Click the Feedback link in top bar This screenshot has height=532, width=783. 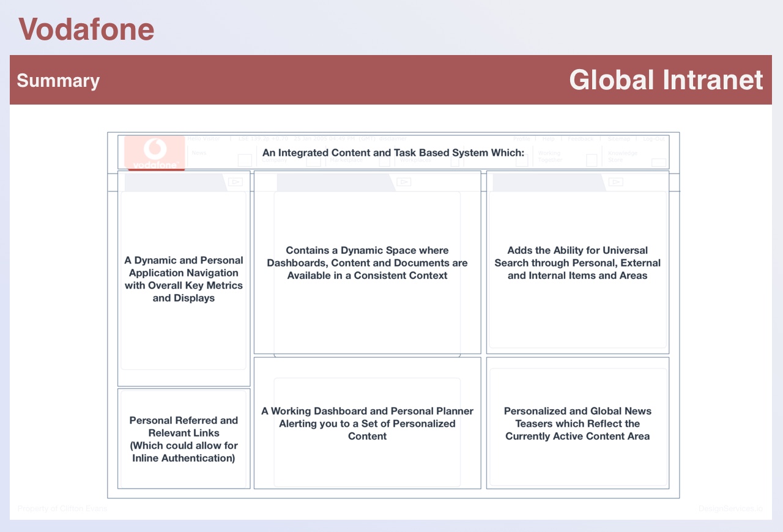point(581,139)
